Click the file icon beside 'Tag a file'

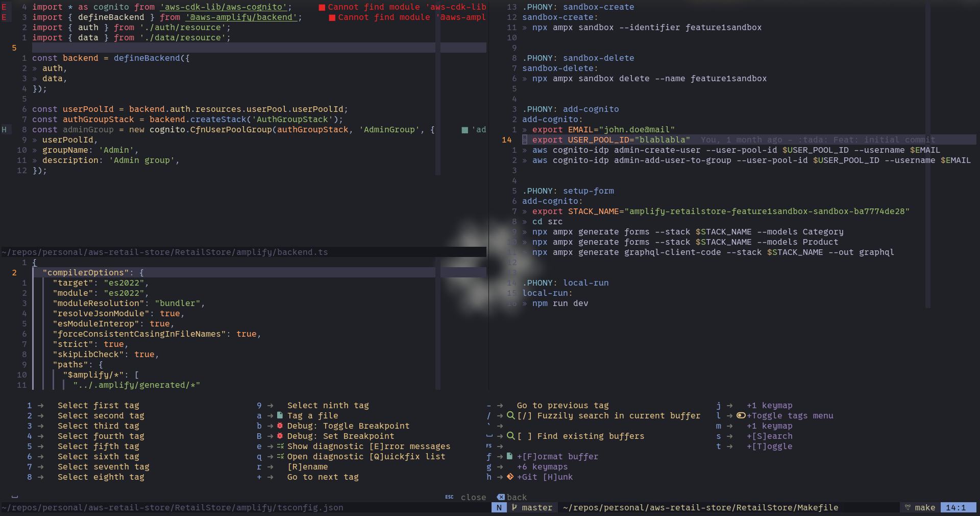pos(280,415)
